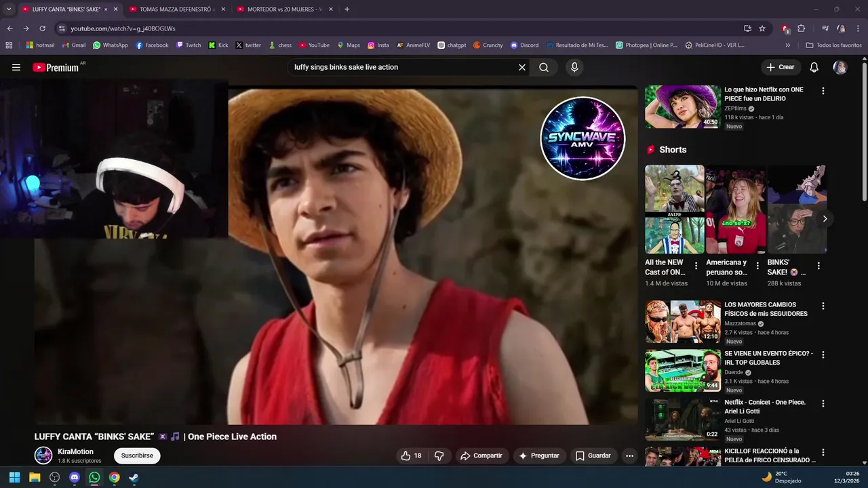Open the Photopea bookmark
868x488 pixels.
(647, 45)
